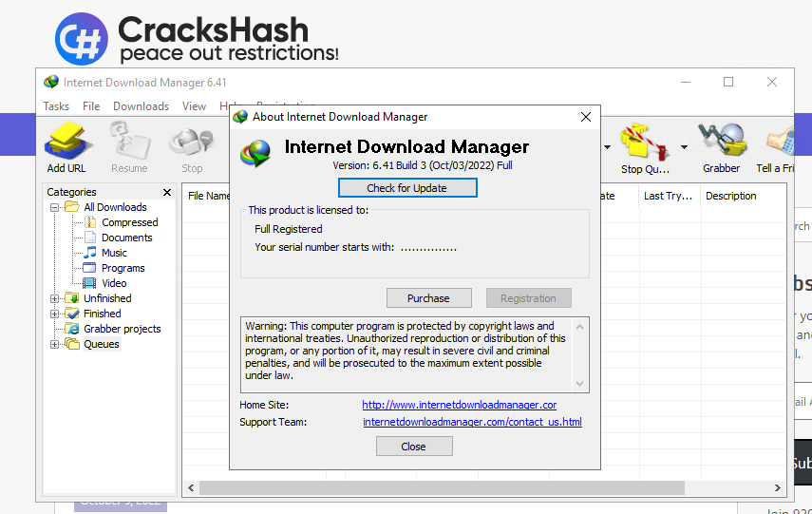Click the Documents category icon
812x514 pixels.
tap(90, 238)
